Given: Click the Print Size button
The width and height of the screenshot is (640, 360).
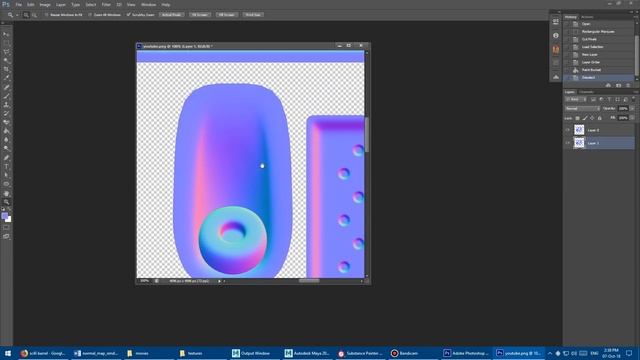Looking at the screenshot, I should tap(253, 15).
